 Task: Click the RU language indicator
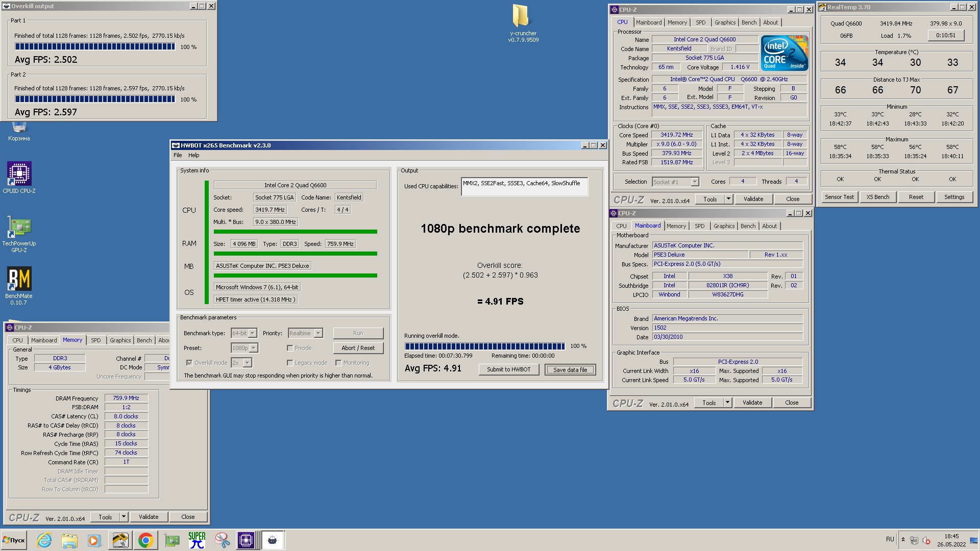click(890, 539)
